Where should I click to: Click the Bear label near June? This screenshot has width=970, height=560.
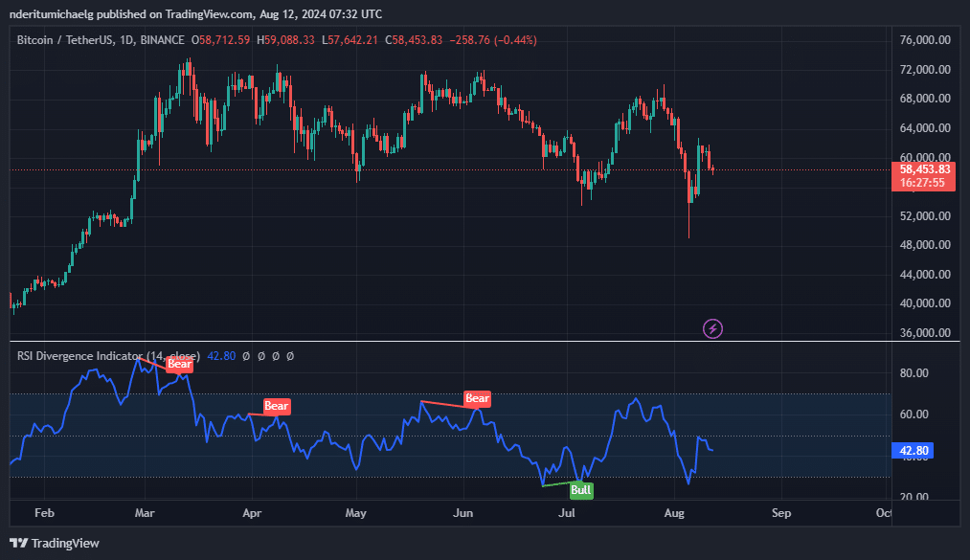point(477,398)
